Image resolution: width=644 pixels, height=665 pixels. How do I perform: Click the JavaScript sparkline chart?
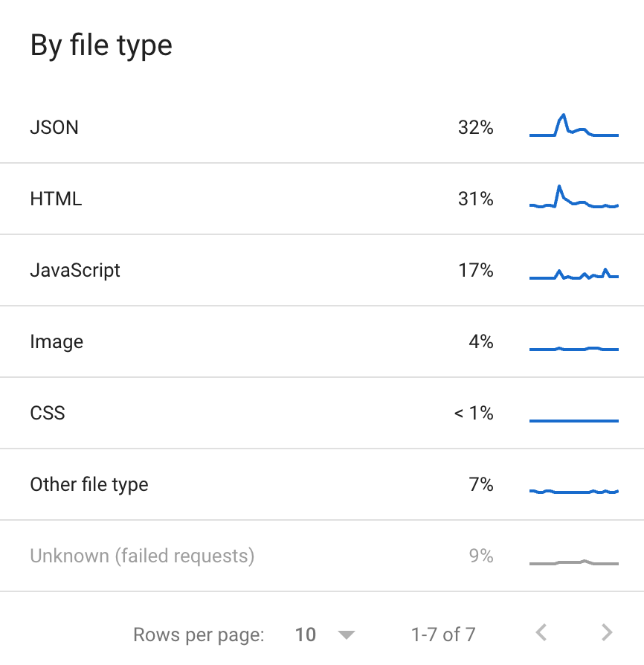coord(573,274)
